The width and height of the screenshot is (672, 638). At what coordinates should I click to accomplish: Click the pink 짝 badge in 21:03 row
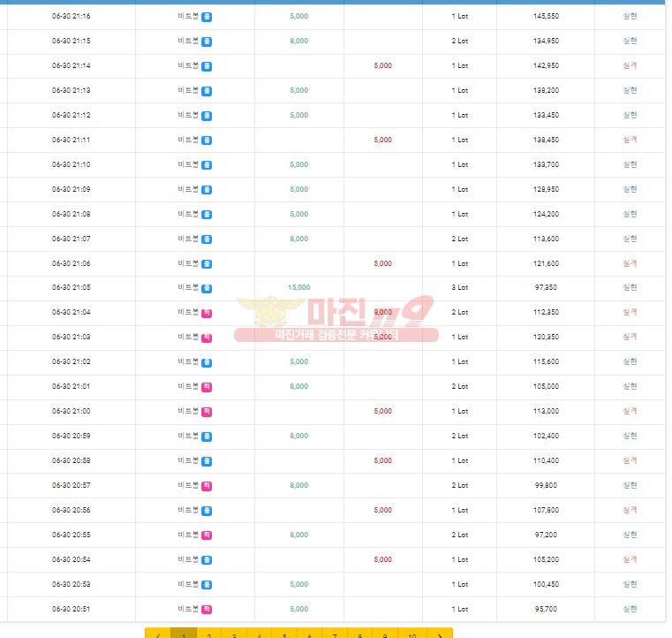pos(207,338)
